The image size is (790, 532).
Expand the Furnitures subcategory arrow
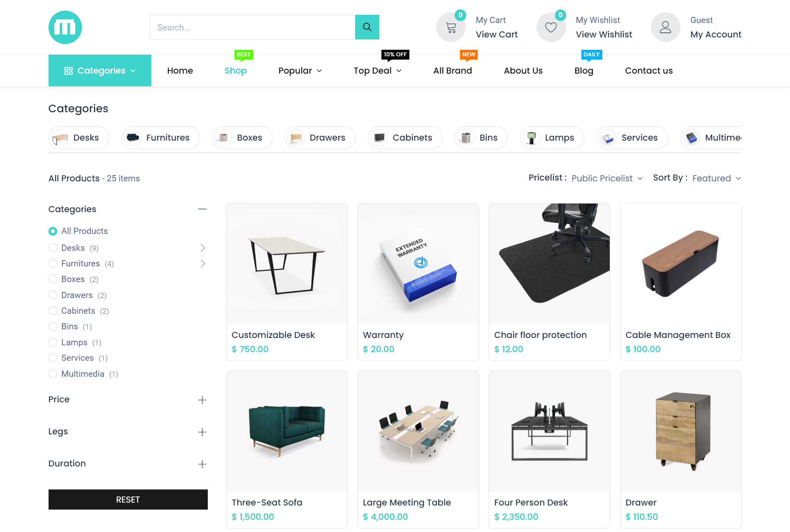202,264
